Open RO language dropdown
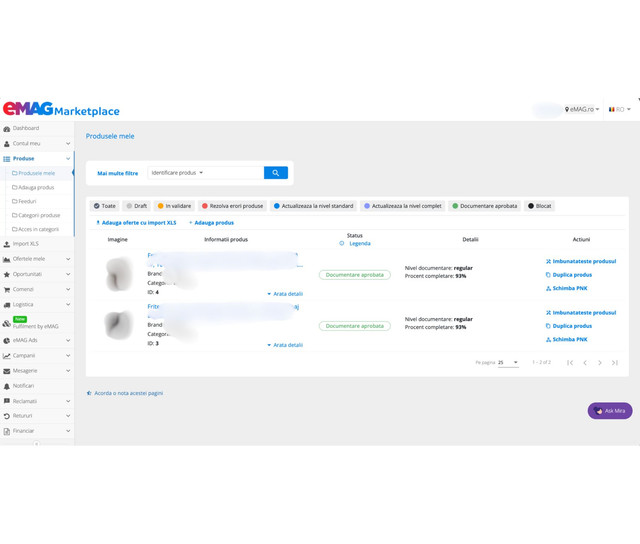This screenshot has height=544, width=640. [620, 109]
